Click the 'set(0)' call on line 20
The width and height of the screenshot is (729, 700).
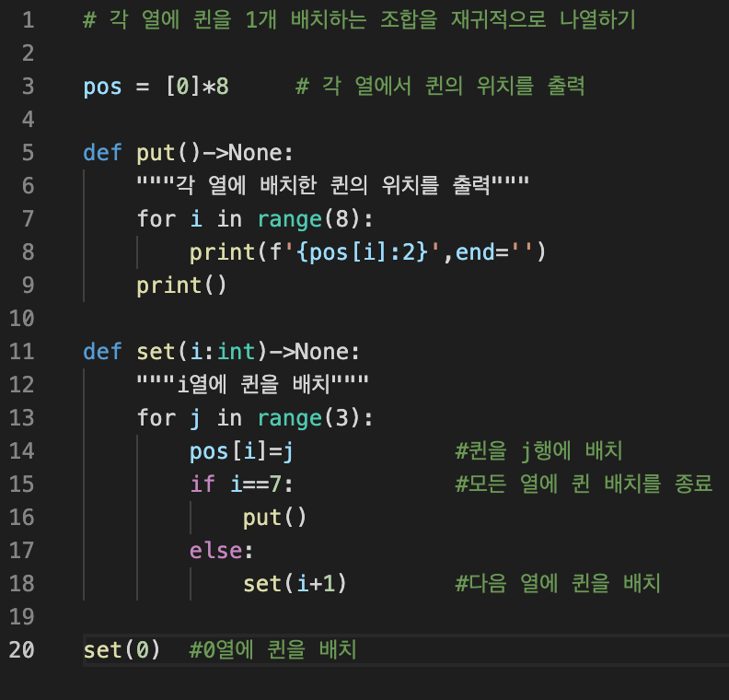click(x=121, y=650)
